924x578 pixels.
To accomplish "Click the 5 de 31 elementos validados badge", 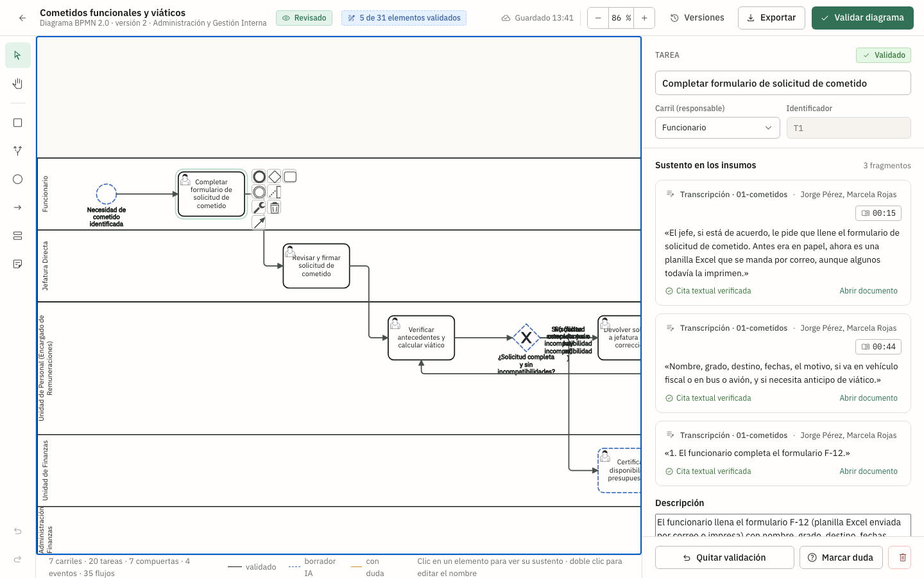I will 404,18.
